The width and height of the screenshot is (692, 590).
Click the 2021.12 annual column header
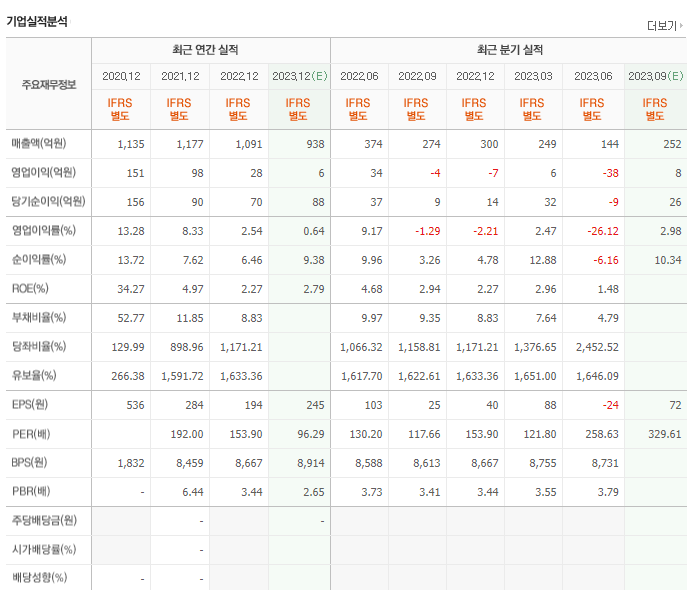click(181, 76)
